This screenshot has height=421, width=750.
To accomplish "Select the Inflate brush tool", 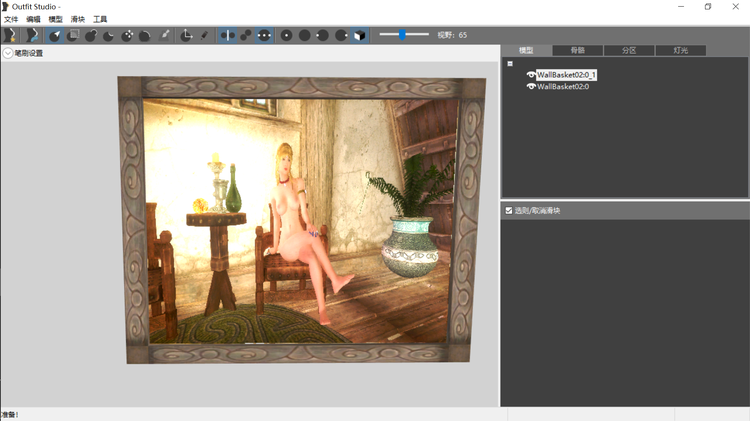I will pos(91,35).
